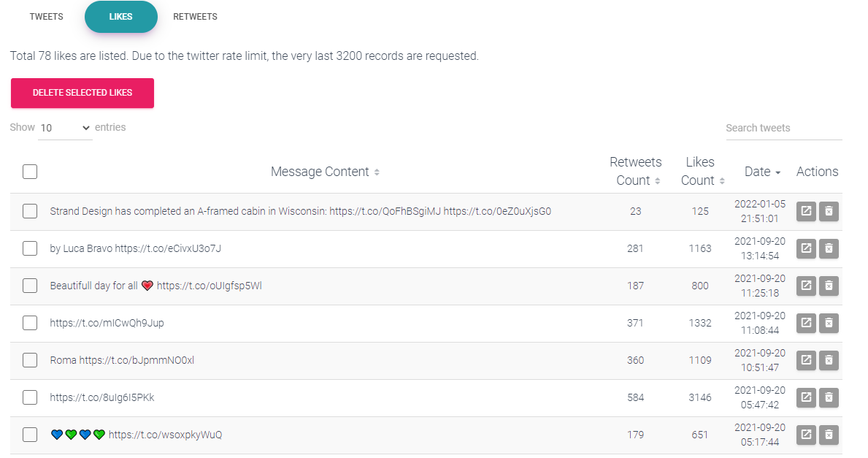The height and width of the screenshot is (458, 868).
Task: Open the Luca Bravo tweet externally
Action: (806, 248)
